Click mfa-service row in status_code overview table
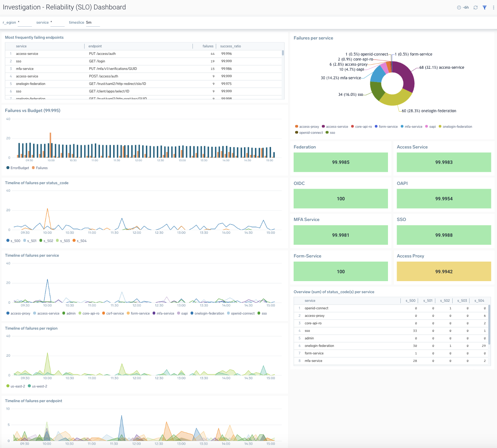This screenshot has height=448, width=497. [x=313, y=360]
